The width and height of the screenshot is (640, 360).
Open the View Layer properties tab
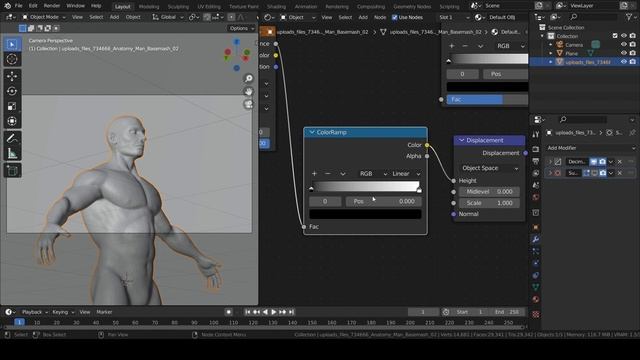click(536, 173)
